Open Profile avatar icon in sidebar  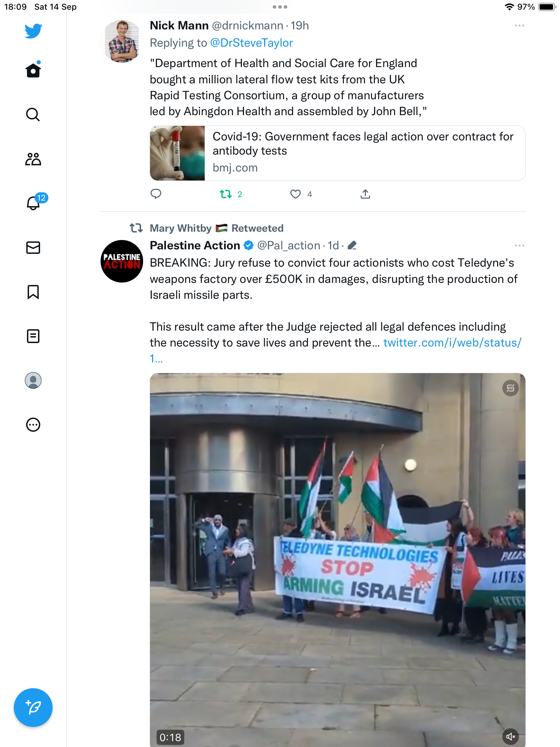(33, 380)
